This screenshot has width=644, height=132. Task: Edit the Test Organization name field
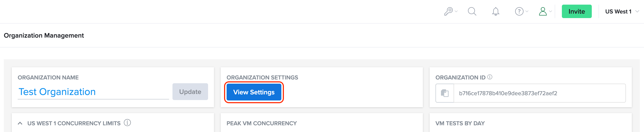(x=57, y=92)
